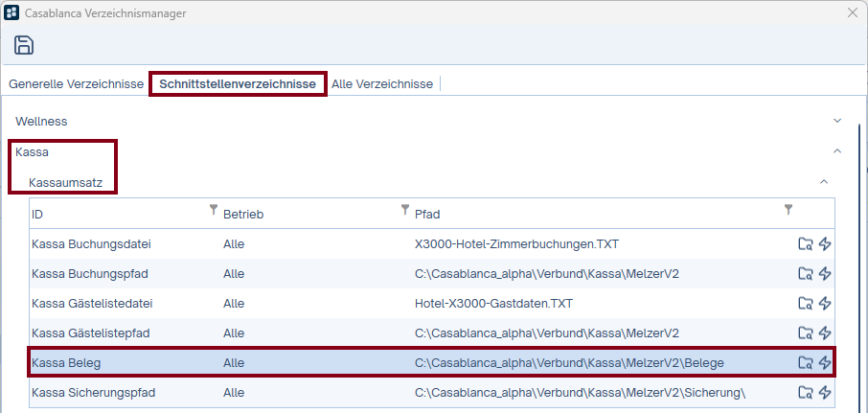Click the Casablanca app logo in title bar
This screenshot has width=868, height=413.
click(11, 12)
